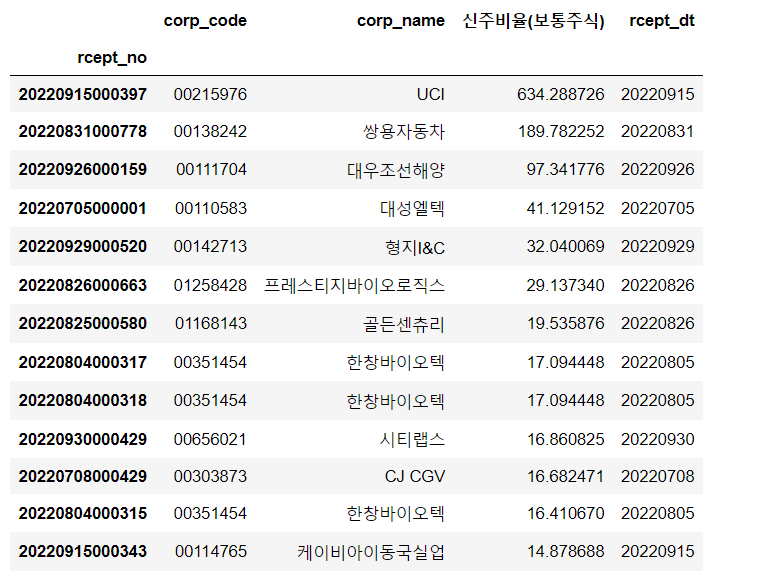Click the 시티랩스 name cell
The image size is (757, 580).
tap(412, 439)
